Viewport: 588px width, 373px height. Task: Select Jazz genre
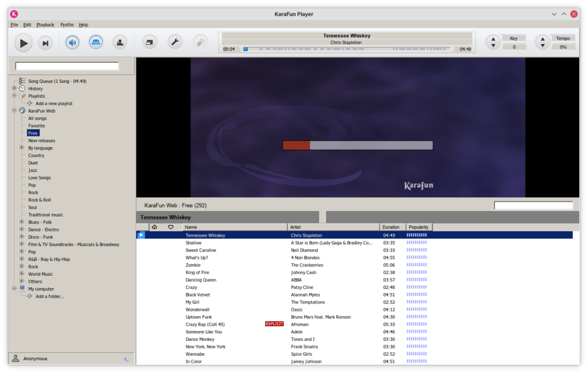click(33, 170)
